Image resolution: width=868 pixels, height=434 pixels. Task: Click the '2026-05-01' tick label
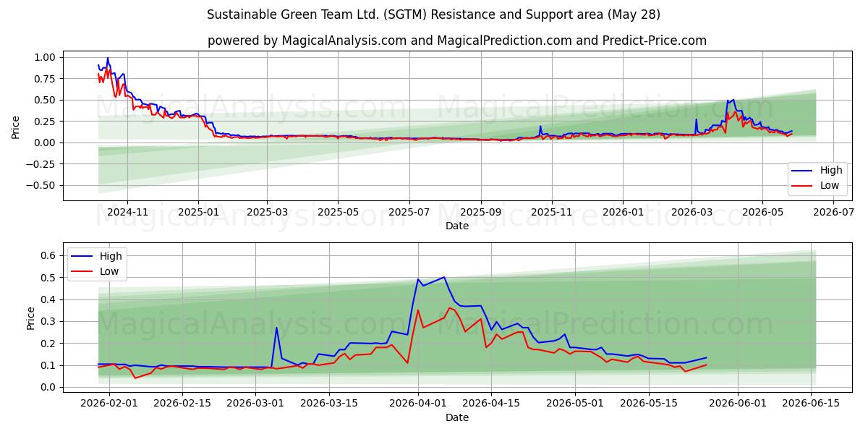click(576, 404)
